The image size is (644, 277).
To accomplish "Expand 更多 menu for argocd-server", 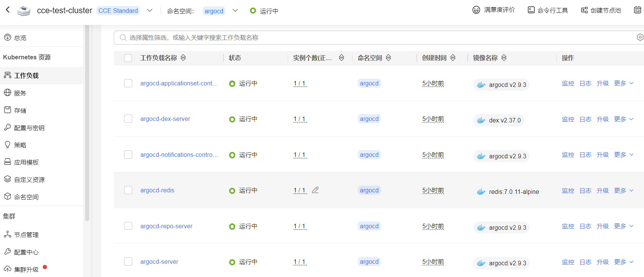I will [624, 262].
